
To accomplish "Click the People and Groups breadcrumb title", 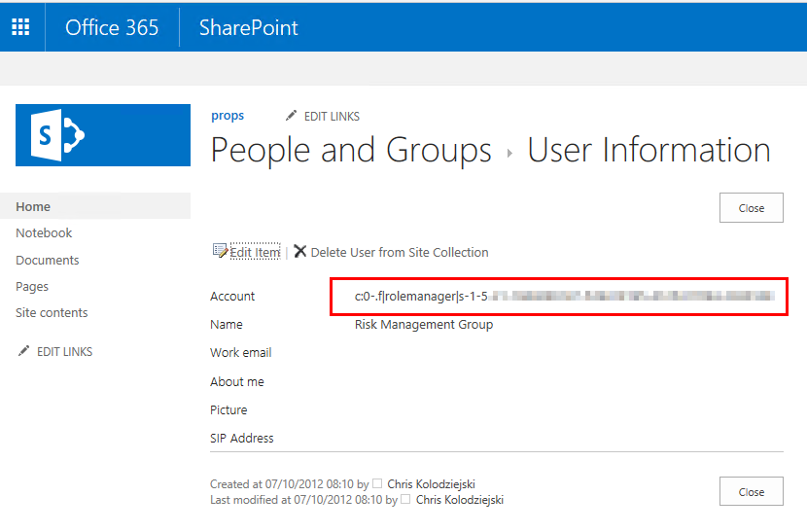I will point(351,150).
